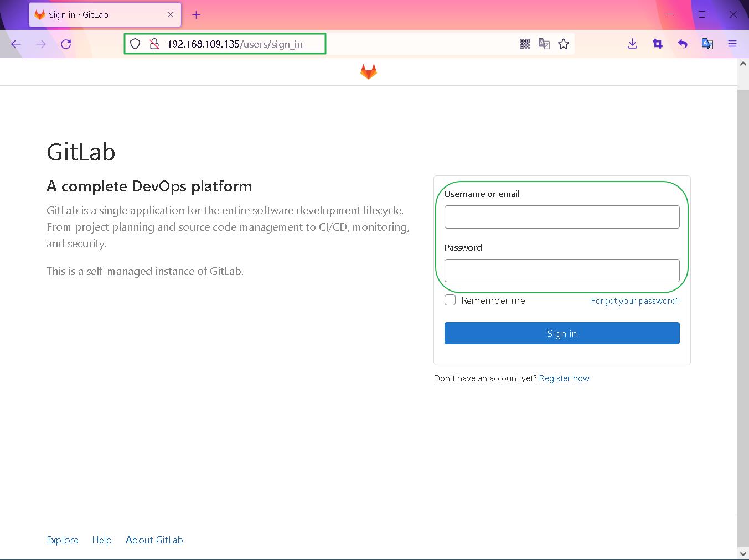Maximize the browser window
This screenshot has height=560, width=749.
702,15
